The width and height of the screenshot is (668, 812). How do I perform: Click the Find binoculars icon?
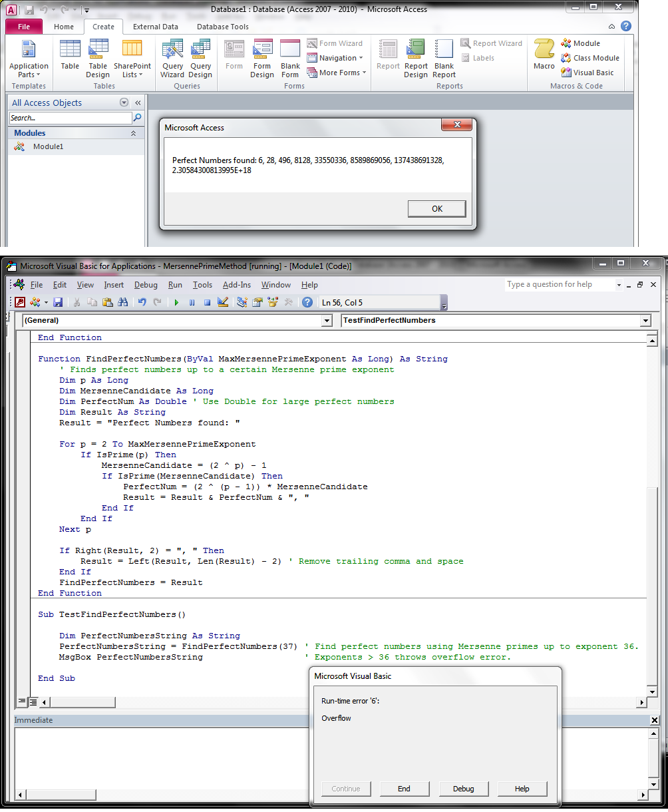pos(122,303)
